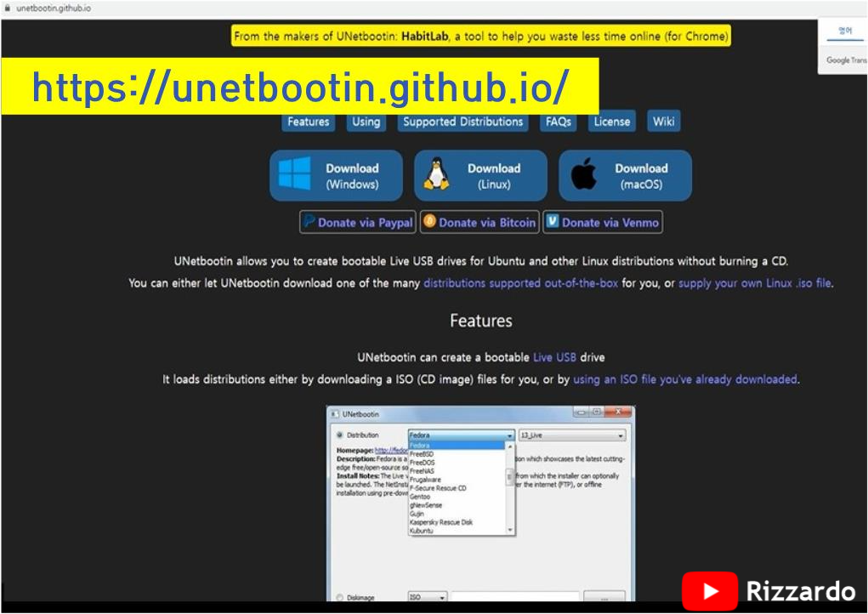Open the Fedora distribution dropdown

[461, 435]
